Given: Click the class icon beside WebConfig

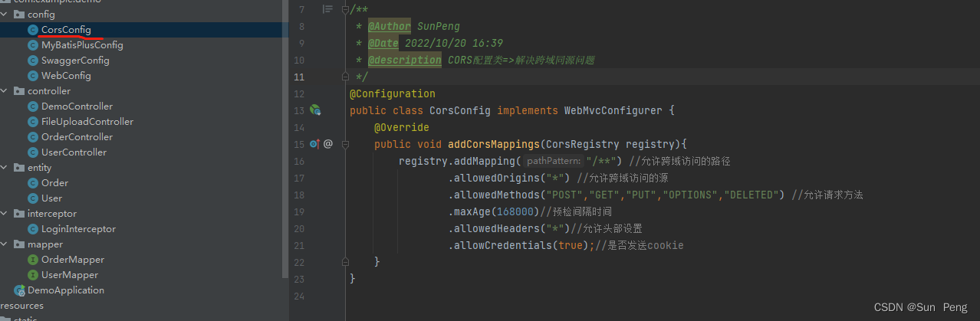Looking at the screenshot, I should click(x=33, y=76).
